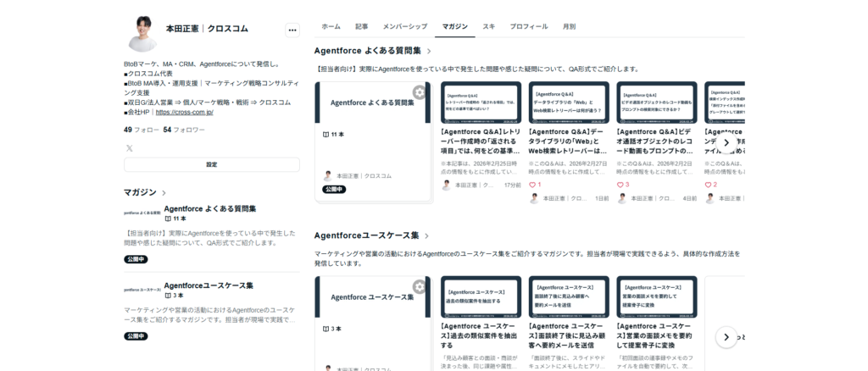The height and width of the screenshot is (371, 868).
Task: Click the 設定 button
Action: pyautogui.click(x=211, y=164)
